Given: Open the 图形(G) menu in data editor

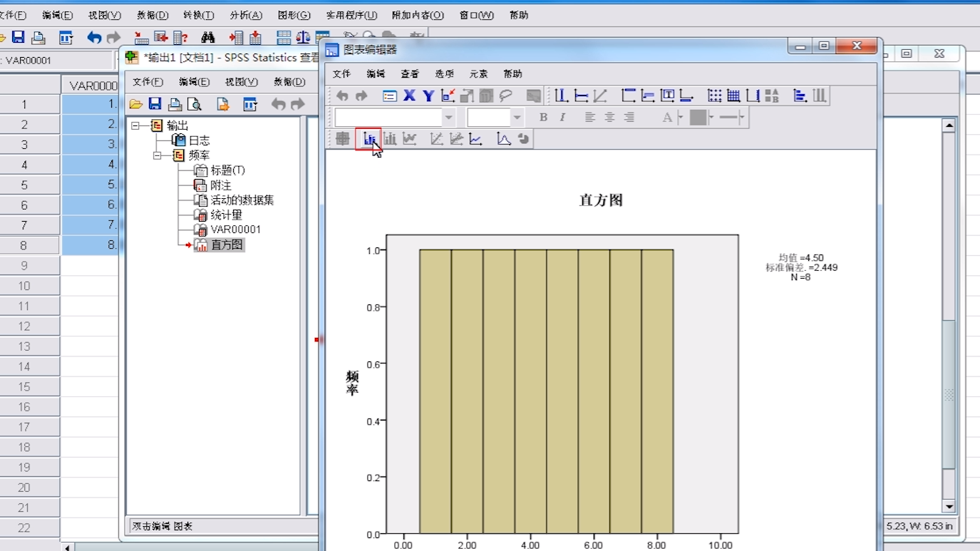Looking at the screenshot, I should point(294,15).
